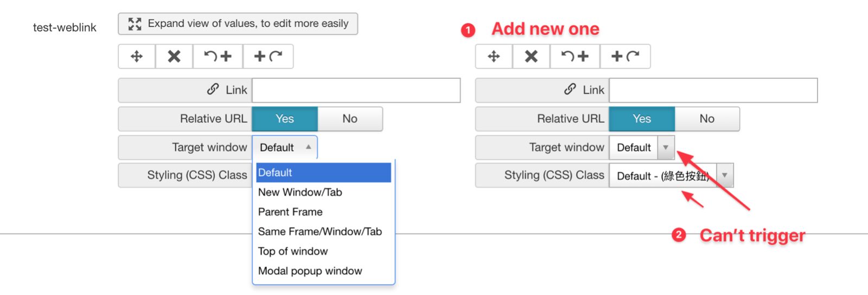Set Relative URL to No for first weblink
The width and height of the screenshot is (868, 295).
tap(350, 119)
